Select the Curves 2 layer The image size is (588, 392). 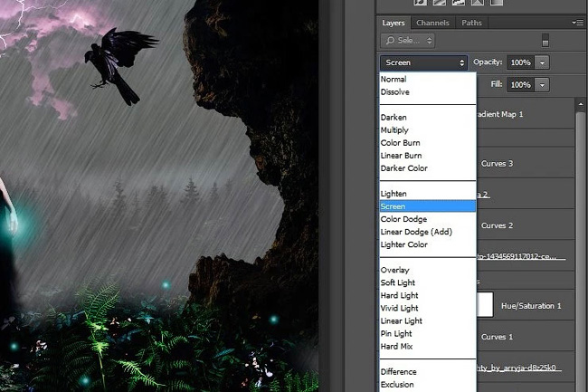526,225
